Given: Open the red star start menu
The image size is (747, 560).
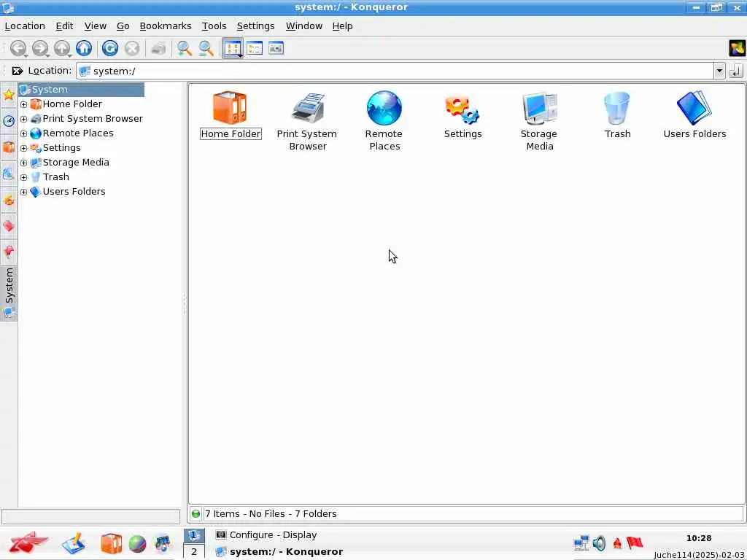Looking at the screenshot, I should tap(28, 542).
